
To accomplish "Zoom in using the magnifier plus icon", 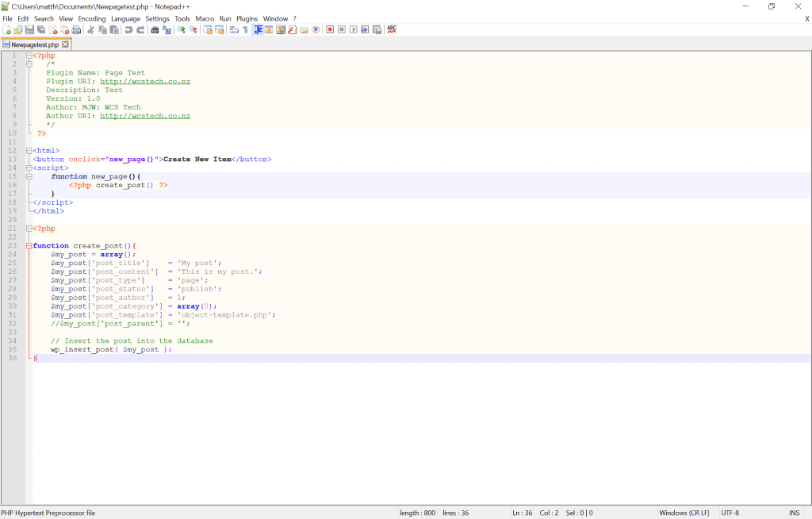I will coord(182,29).
